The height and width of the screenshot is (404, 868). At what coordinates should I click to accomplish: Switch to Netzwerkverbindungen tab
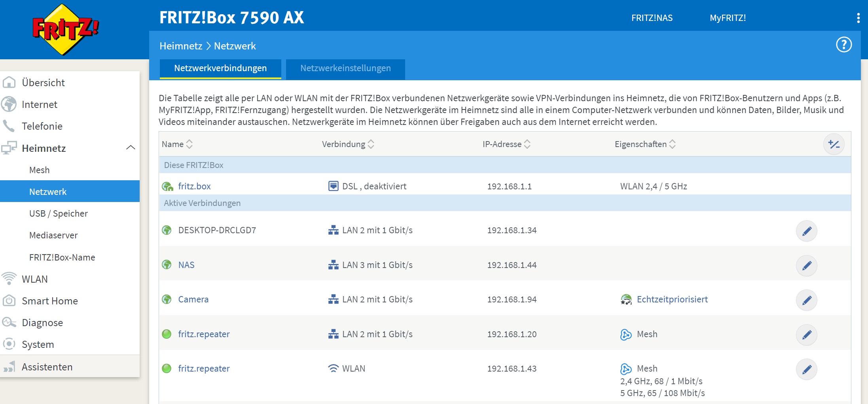coord(220,69)
